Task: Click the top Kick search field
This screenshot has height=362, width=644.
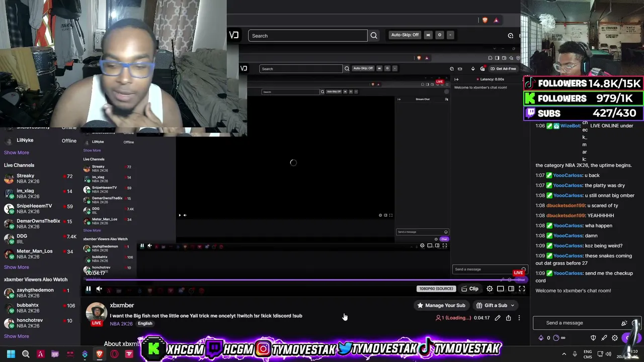Action: [307, 36]
